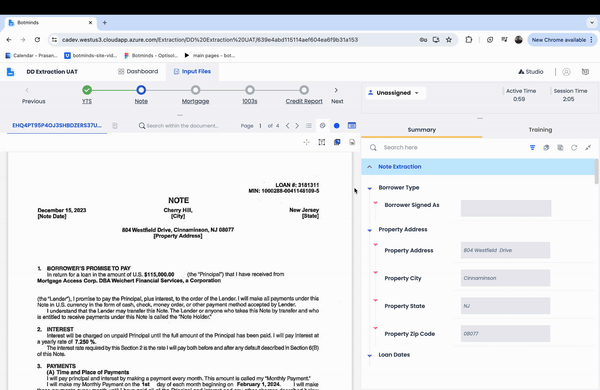600x390 pixels.
Task: Open the Chrome tab search dropdown
Action: coord(592,23)
